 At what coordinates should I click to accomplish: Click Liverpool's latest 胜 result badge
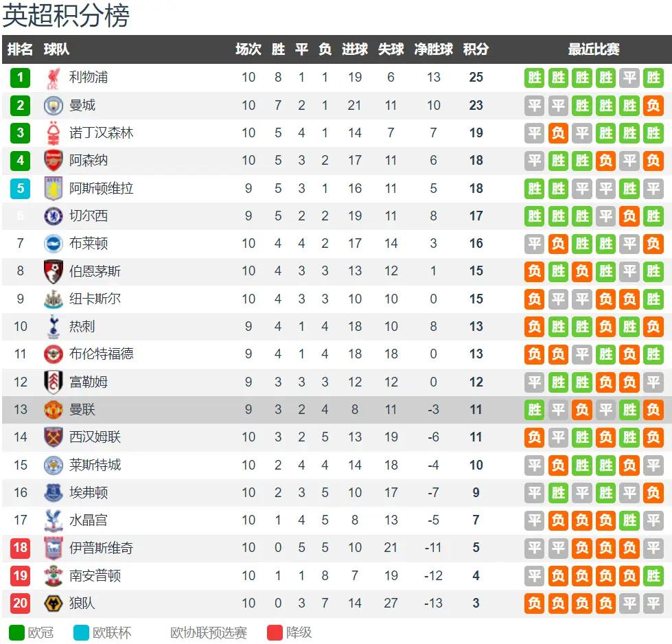click(x=653, y=78)
